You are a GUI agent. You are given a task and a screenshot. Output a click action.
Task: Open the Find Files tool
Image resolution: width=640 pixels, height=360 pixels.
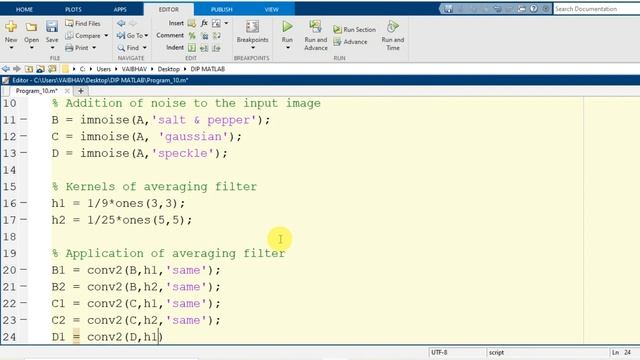[83, 23]
